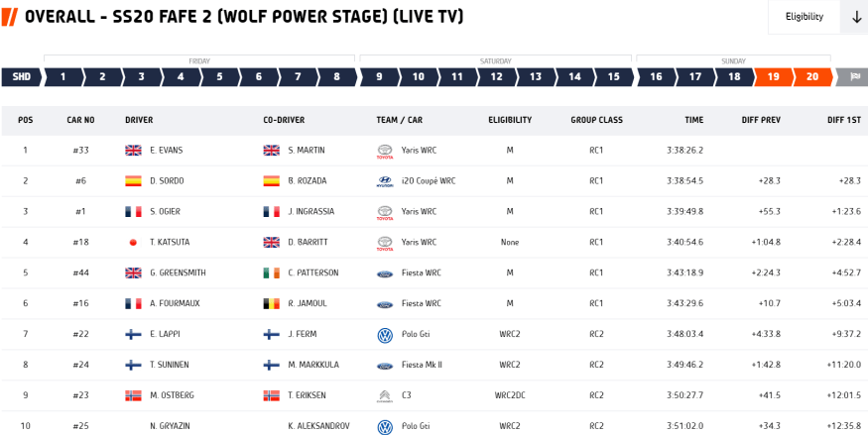Sort by the TIME column header
The image size is (868, 435).
pyautogui.click(x=693, y=120)
